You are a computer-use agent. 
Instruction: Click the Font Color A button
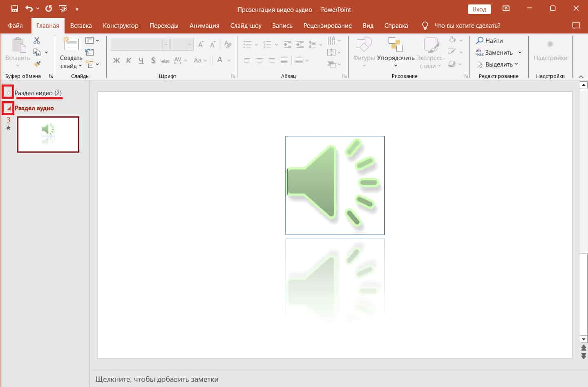[x=220, y=60]
